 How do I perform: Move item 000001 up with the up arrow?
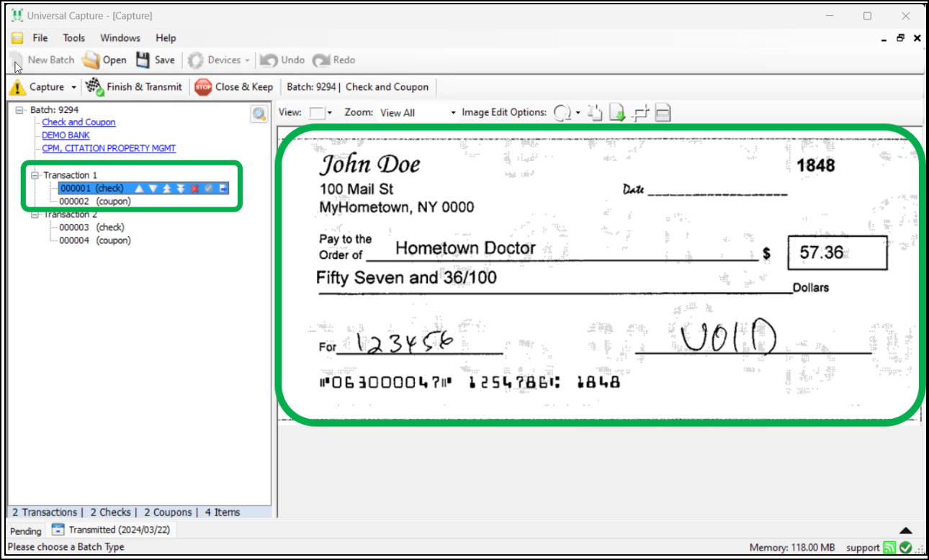[140, 188]
